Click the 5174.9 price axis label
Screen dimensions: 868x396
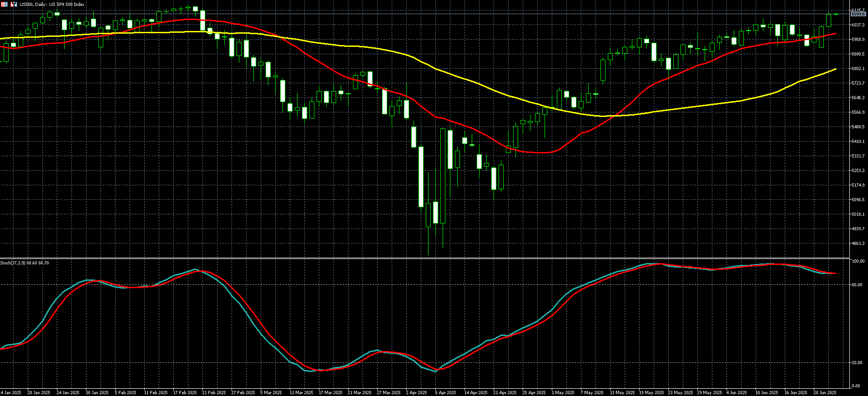click(x=858, y=185)
